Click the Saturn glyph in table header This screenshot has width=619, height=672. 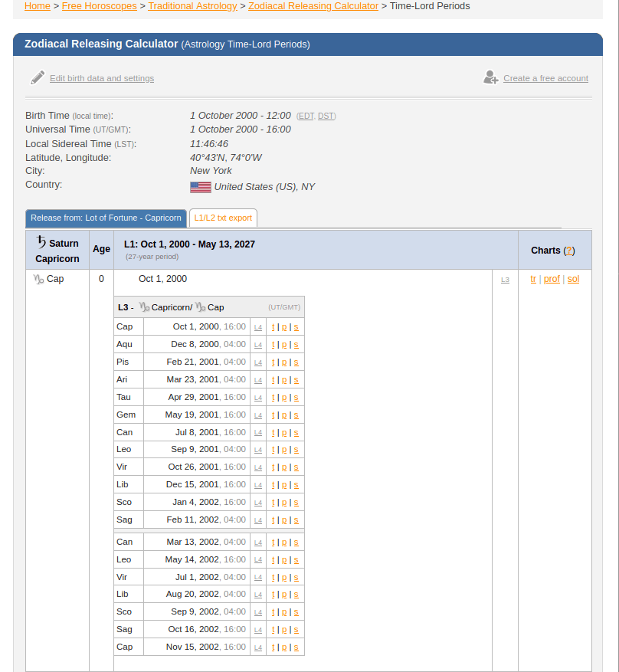tap(41, 242)
